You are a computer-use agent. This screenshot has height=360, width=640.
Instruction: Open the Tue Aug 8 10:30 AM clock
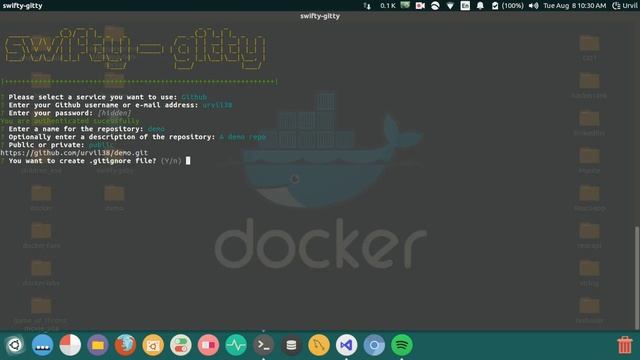point(575,6)
